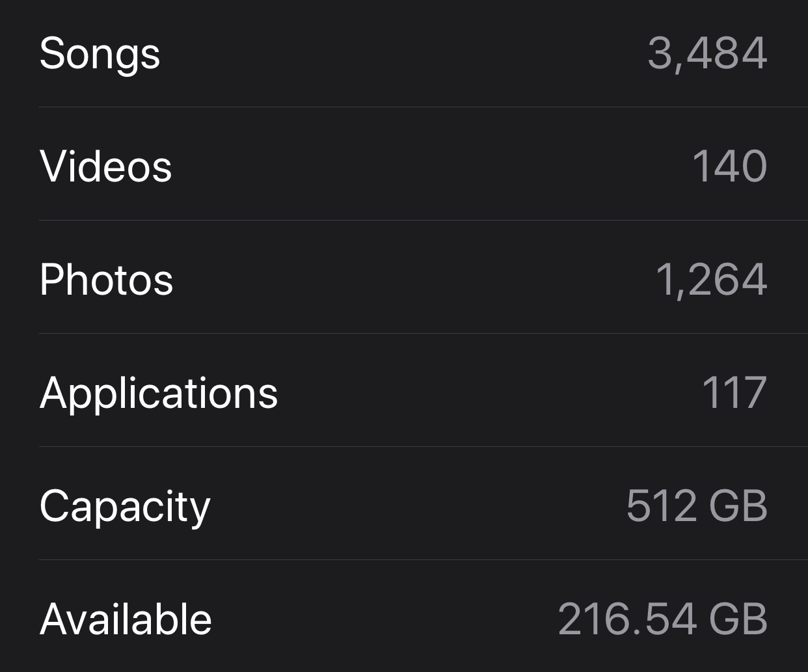The width and height of the screenshot is (808, 672).
Task: Select the 3,484 songs count value
Action: (707, 53)
